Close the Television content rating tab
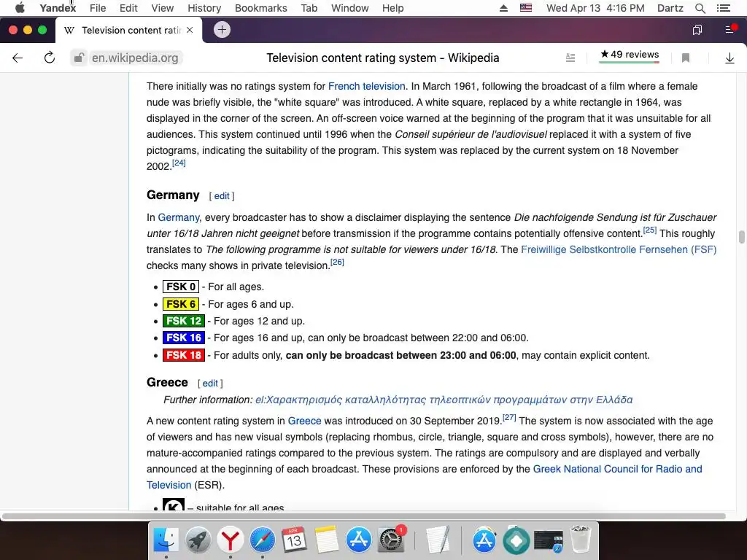Image resolution: width=747 pixels, height=560 pixels. pyautogui.click(x=190, y=30)
